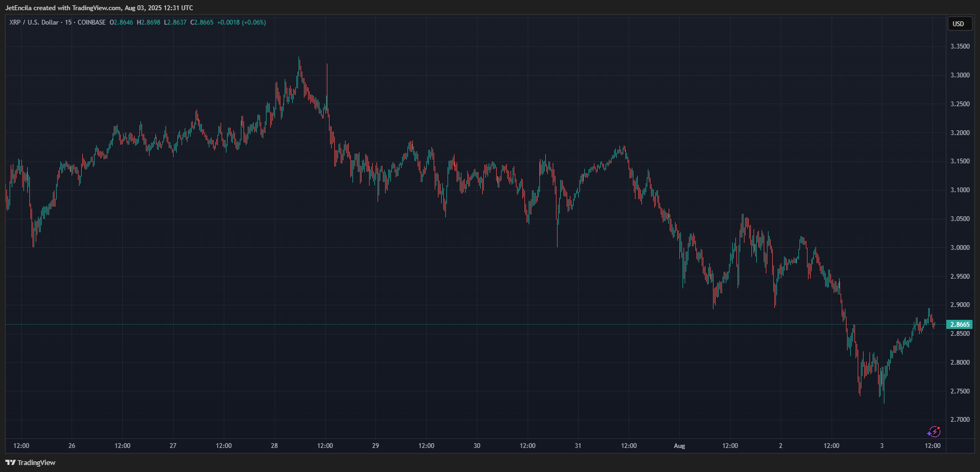Screen dimensions: 980x472
Task: Click the date label 26 on time axis
Action: [72, 446]
